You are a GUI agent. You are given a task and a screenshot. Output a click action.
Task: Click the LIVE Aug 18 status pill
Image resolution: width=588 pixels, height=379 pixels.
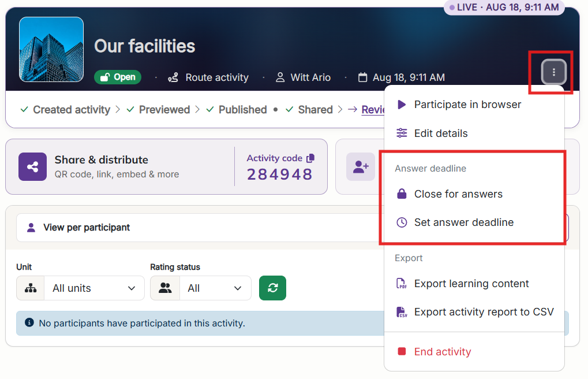[x=504, y=7]
